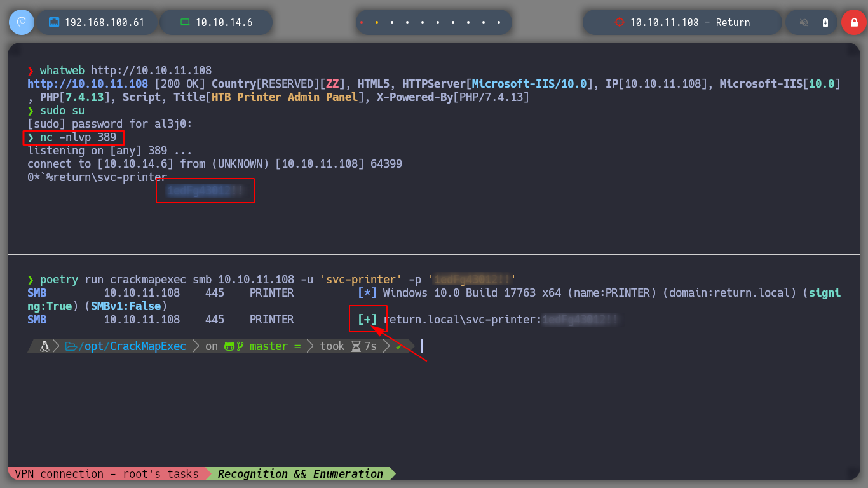Click the red crosshair target icon

point(620,22)
